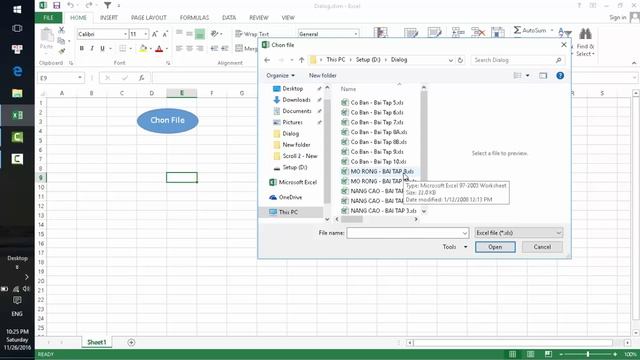Click the Borders icon in Font group
Image resolution: width=640 pixels, height=360 pixels.
[x=122, y=49]
